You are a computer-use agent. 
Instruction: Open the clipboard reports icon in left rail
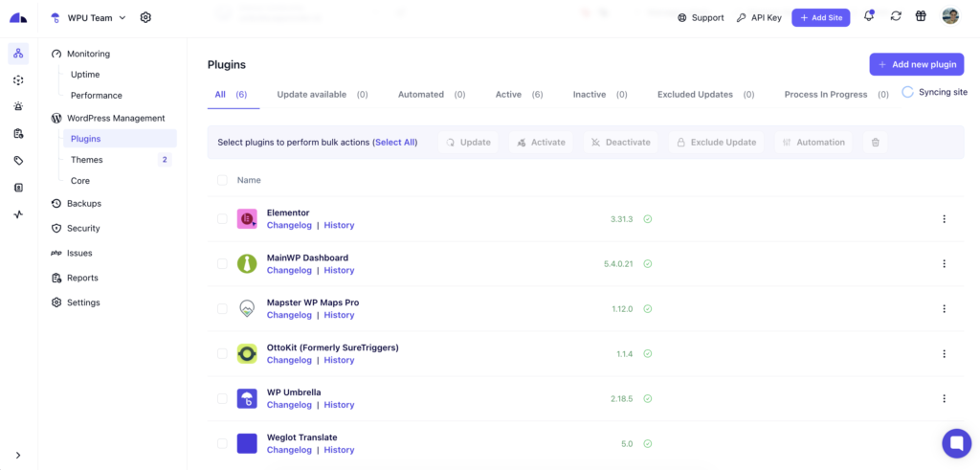click(x=18, y=133)
